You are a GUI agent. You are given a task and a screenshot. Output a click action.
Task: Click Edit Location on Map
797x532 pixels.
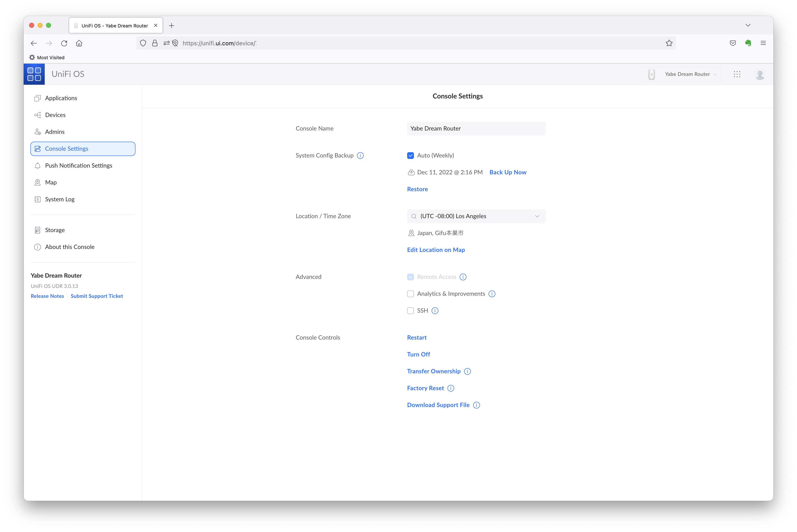pyautogui.click(x=436, y=250)
